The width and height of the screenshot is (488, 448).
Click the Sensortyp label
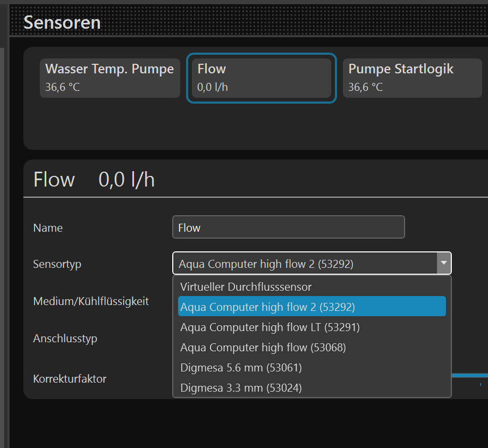point(57,264)
